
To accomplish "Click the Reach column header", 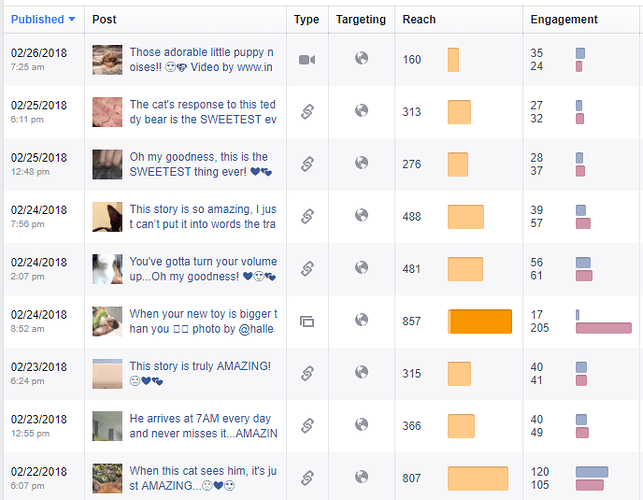I will (x=418, y=19).
